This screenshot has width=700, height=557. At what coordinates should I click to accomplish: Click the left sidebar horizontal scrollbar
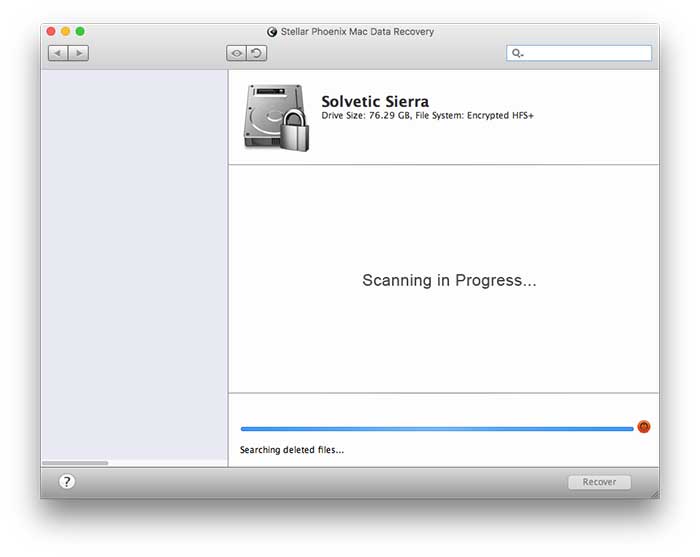(75, 463)
